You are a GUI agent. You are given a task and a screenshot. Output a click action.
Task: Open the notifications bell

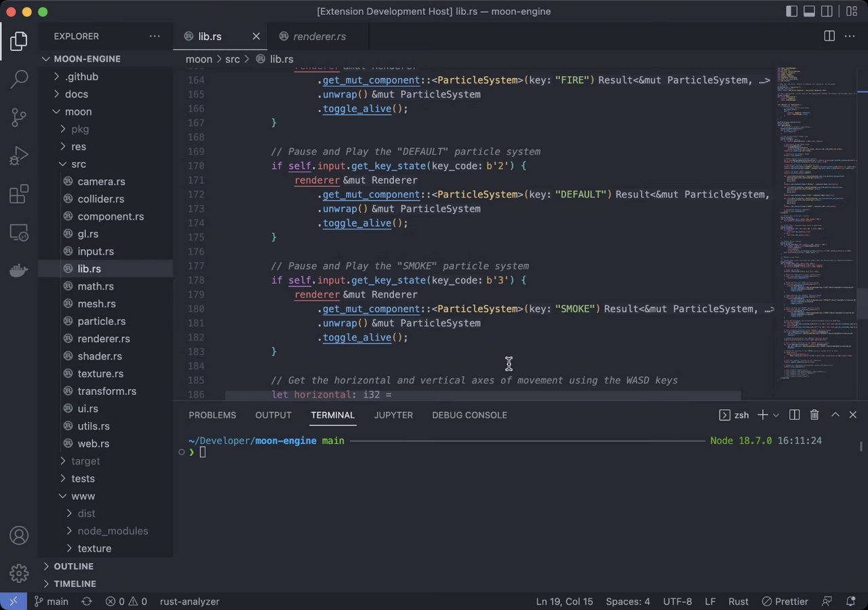(850, 601)
